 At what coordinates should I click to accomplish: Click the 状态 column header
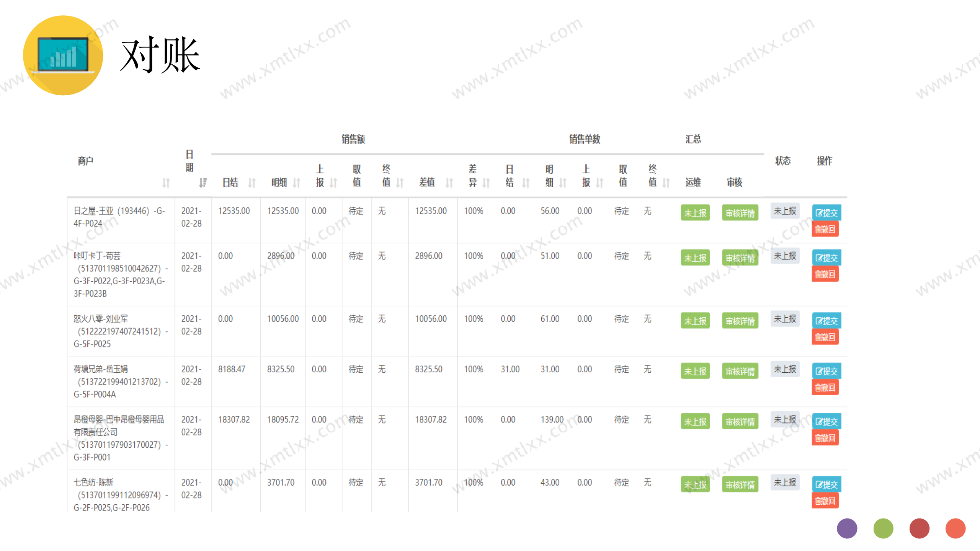click(783, 161)
